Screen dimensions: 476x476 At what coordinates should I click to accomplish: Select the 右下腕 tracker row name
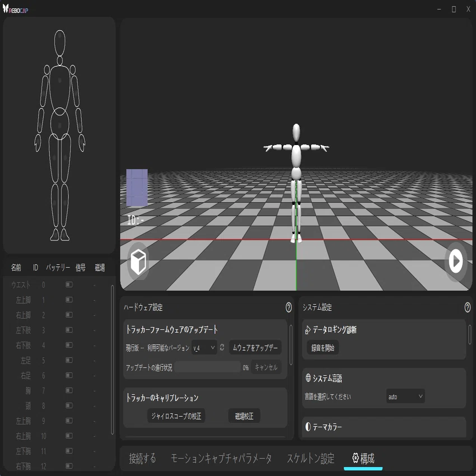[x=24, y=466]
